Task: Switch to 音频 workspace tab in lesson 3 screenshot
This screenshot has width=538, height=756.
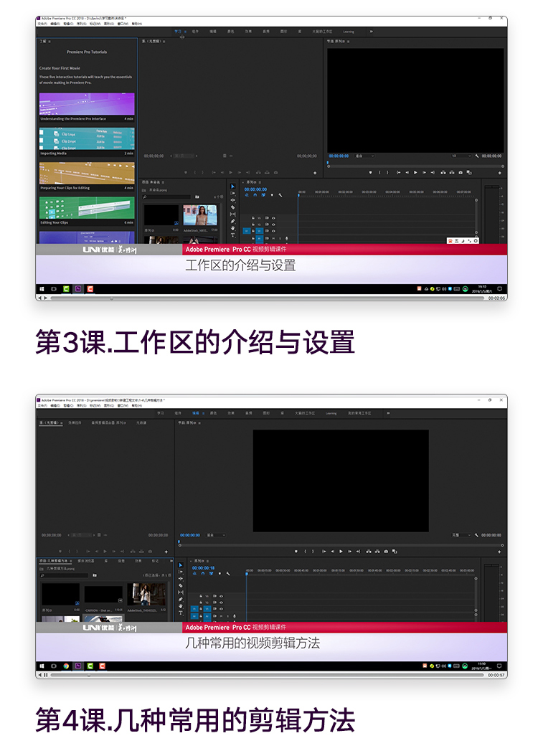Action: click(266, 32)
